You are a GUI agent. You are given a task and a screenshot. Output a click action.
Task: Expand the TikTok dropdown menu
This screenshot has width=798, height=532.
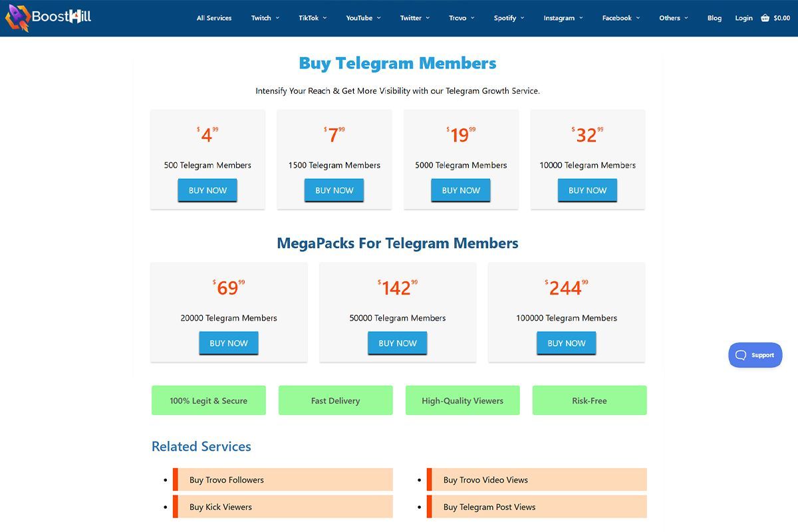(313, 18)
